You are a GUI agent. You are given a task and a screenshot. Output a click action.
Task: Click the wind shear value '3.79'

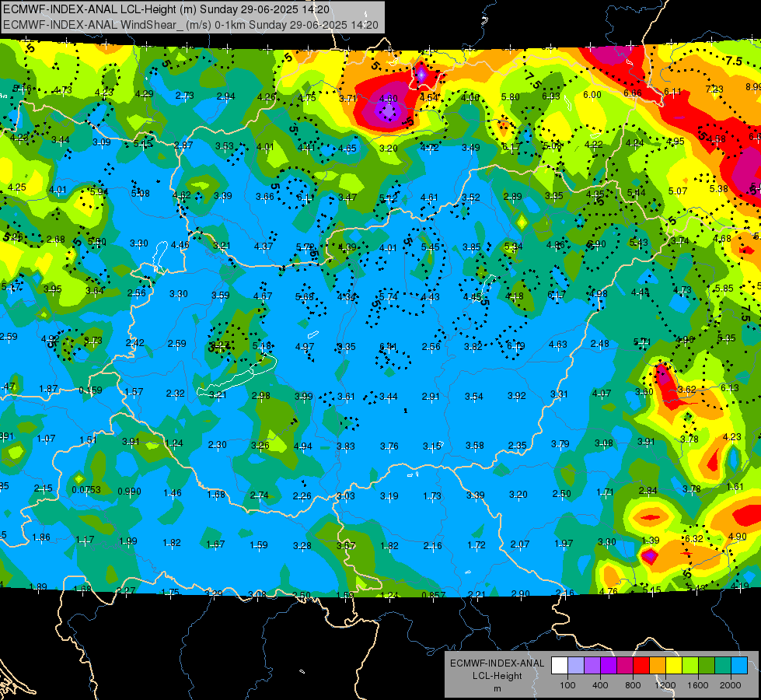(x=560, y=443)
